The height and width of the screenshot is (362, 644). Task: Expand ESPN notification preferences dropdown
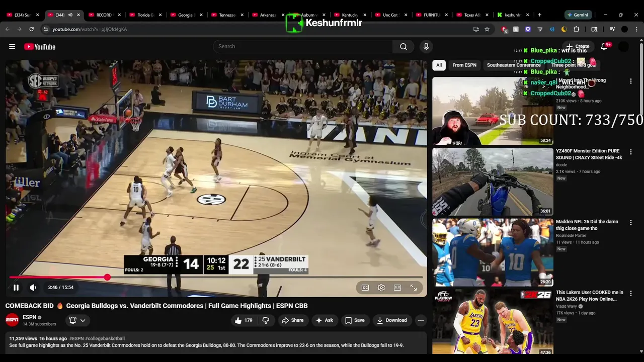click(77, 320)
